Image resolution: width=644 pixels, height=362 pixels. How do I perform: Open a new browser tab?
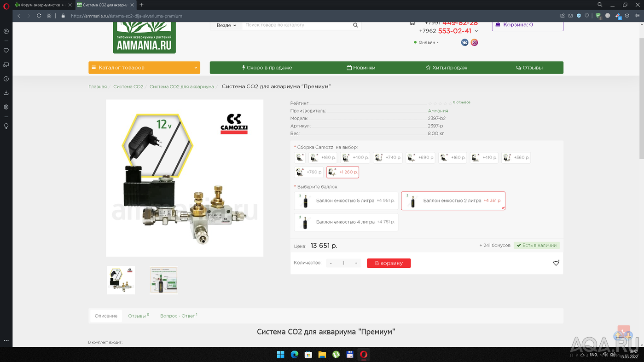coord(141,5)
